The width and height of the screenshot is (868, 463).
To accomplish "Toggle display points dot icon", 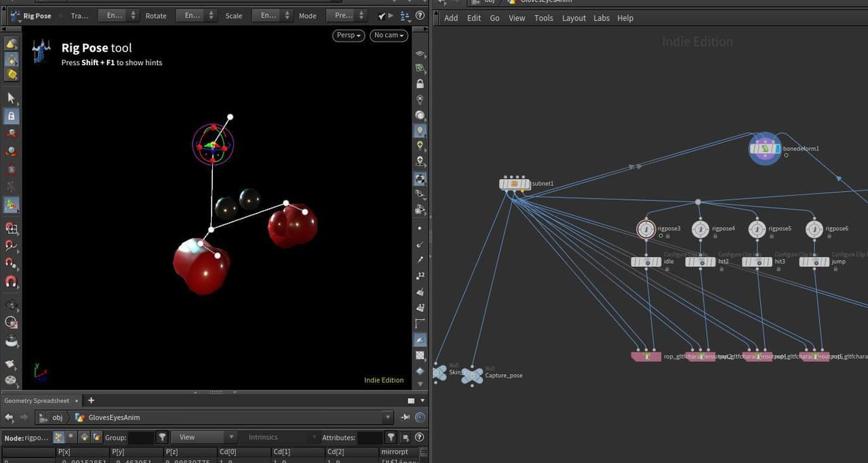I will click(x=420, y=228).
